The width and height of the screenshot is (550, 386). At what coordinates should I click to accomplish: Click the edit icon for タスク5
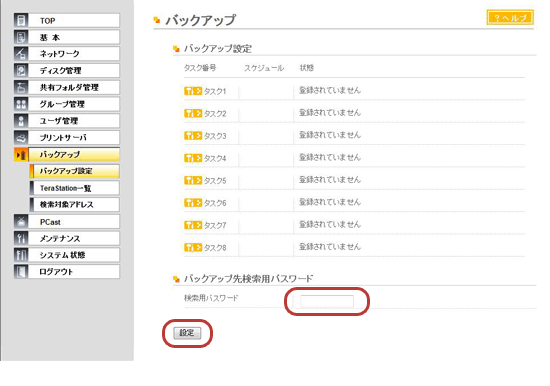(x=193, y=181)
